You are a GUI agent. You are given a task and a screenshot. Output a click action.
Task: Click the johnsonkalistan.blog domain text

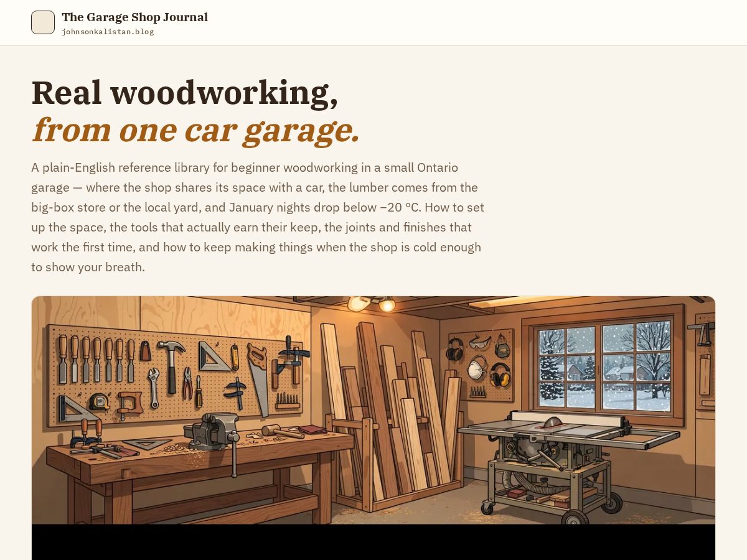click(x=108, y=32)
